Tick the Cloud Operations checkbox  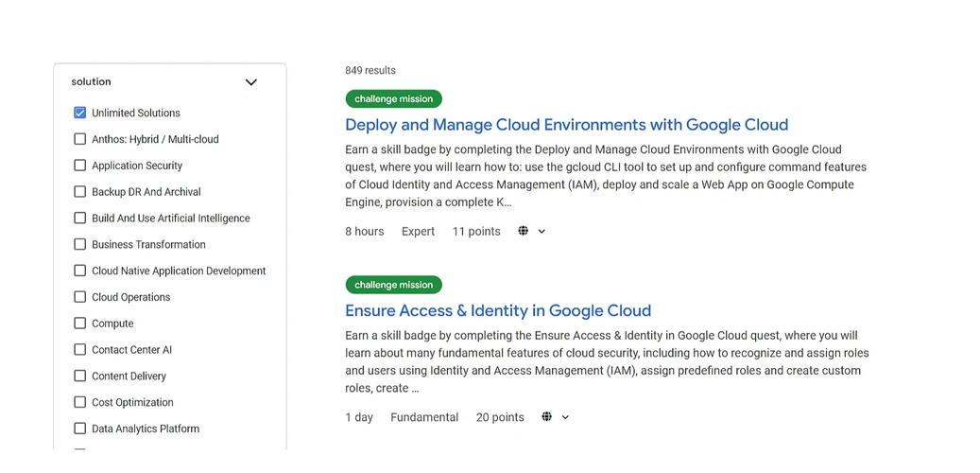coord(80,296)
